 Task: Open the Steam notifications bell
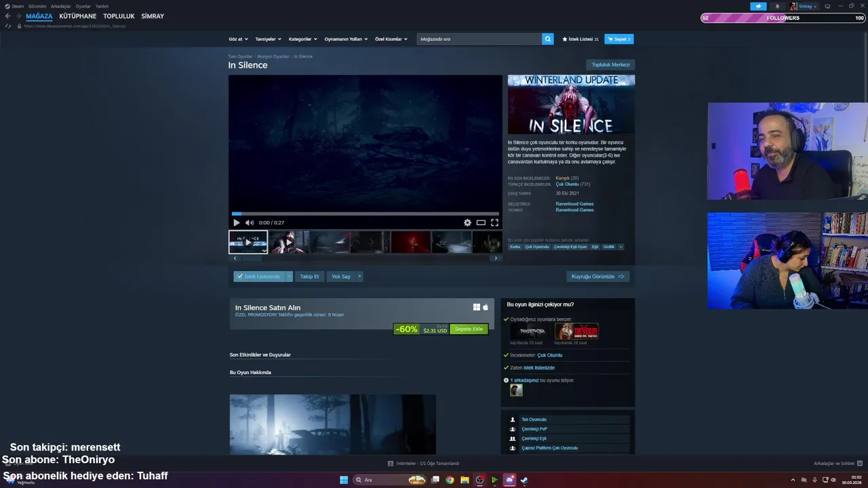777,6
